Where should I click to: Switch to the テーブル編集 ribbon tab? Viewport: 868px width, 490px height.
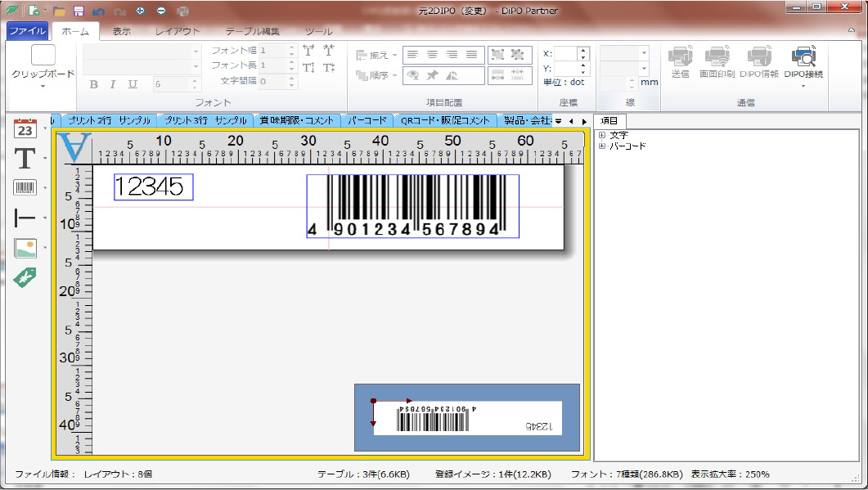point(253,32)
